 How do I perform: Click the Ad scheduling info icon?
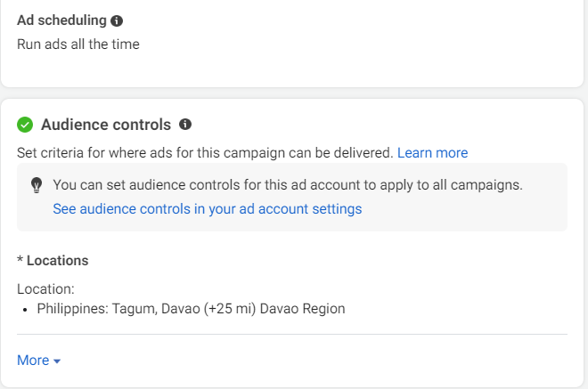[117, 20]
